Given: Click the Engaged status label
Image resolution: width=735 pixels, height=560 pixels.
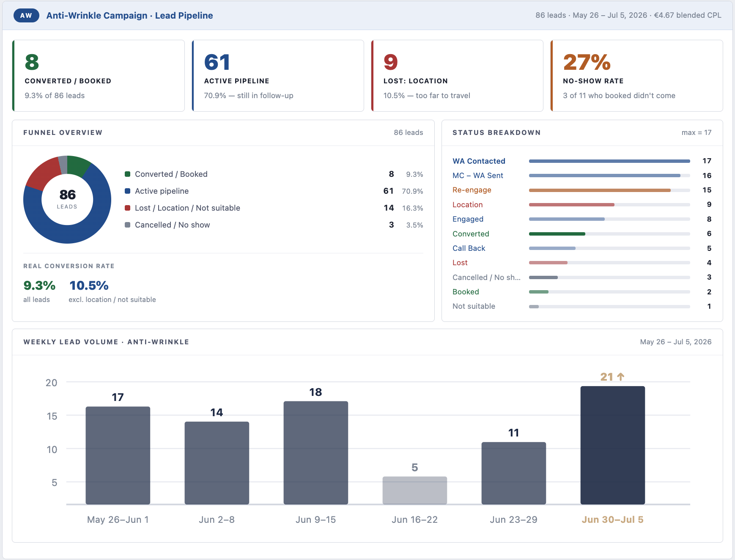Looking at the screenshot, I should click(x=468, y=219).
